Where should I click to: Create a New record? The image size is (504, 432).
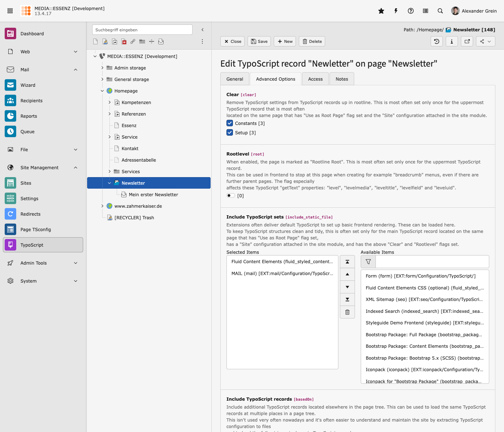click(285, 41)
